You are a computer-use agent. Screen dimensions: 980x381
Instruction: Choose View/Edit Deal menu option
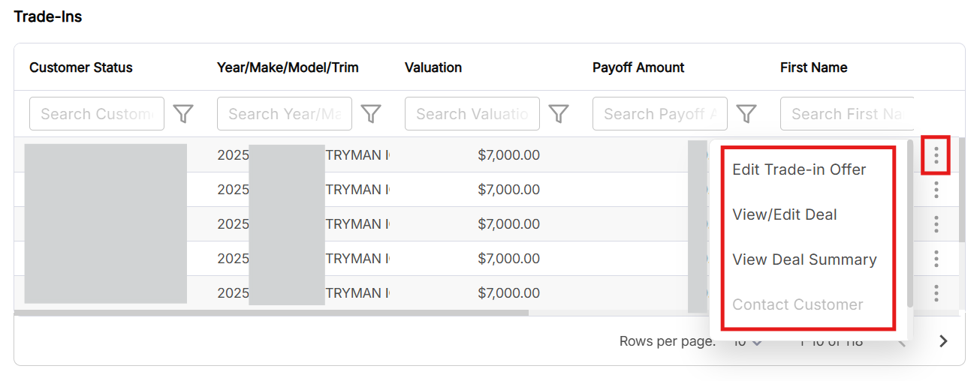point(784,214)
